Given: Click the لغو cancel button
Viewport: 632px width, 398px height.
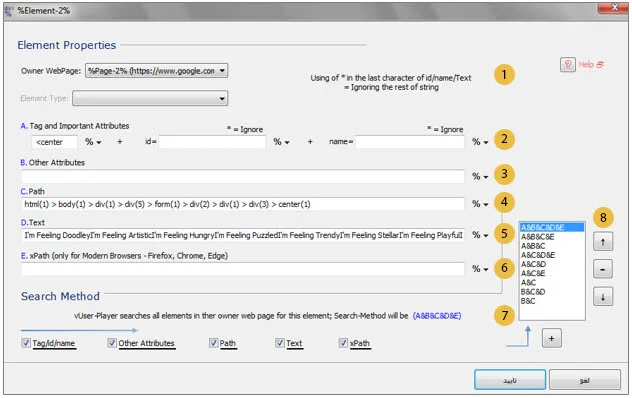Looking at the screenshot, I should point(584,380).
